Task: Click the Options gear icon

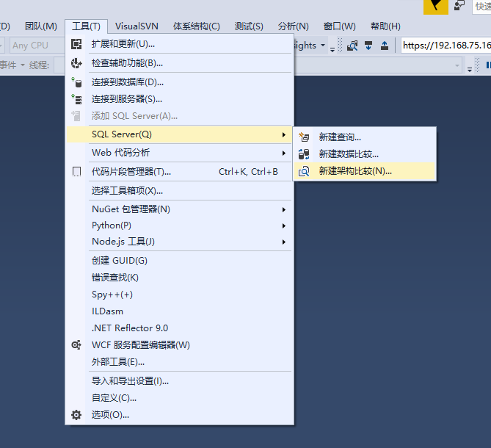Action: (x=76, y=415)
